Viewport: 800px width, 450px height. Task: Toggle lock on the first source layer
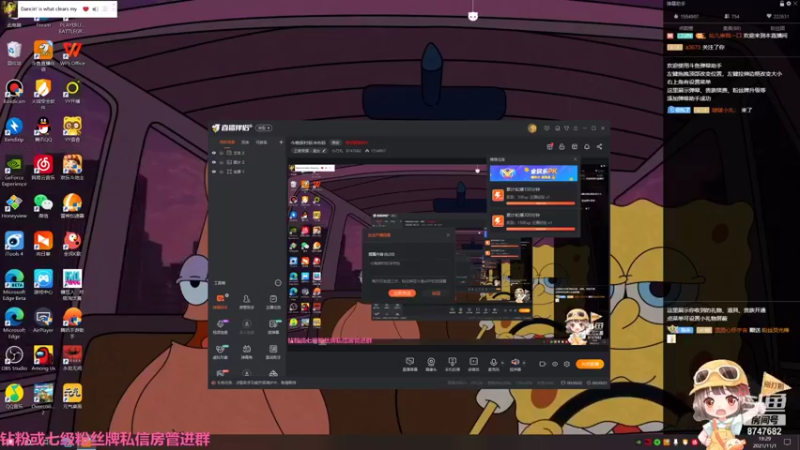coord(221,153)
